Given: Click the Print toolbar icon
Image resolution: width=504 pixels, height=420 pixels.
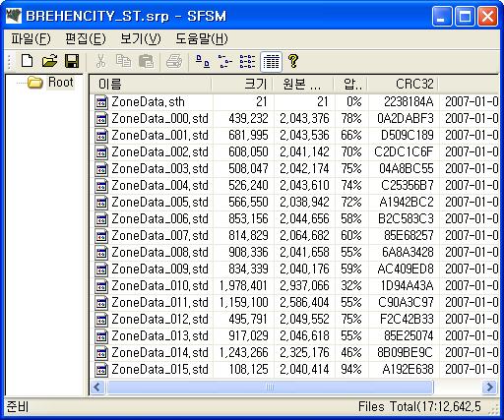Looking at the screenshot, I should pyautogui.click(x=174, y=61).
